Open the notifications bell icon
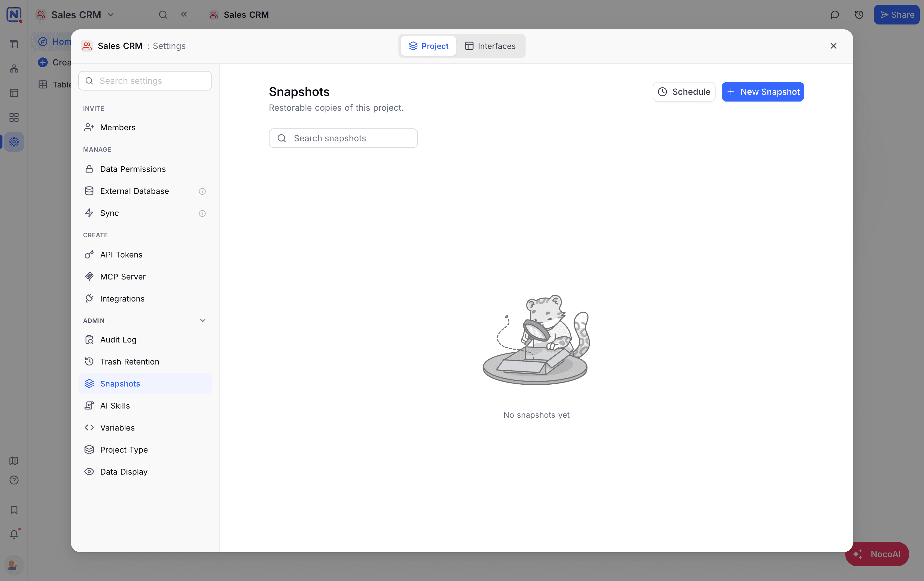The height and width of the screenshot is (581, 924). [x=14, y=534]
